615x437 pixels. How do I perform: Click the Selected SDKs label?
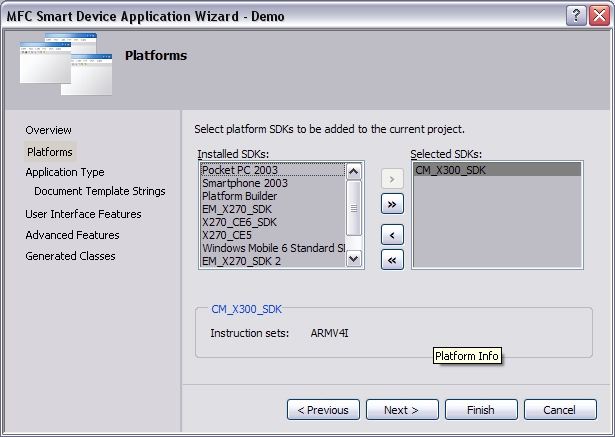(x=446, y=154)
